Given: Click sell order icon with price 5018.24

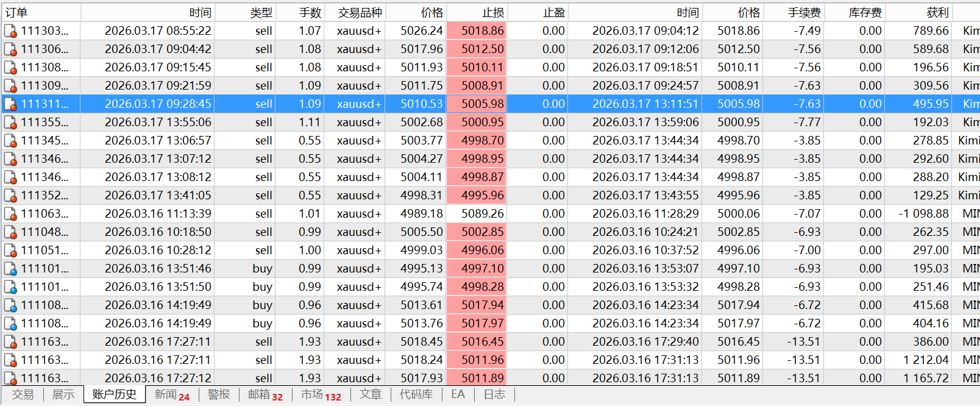Looking at the screenshot, I should coord(10,360).
